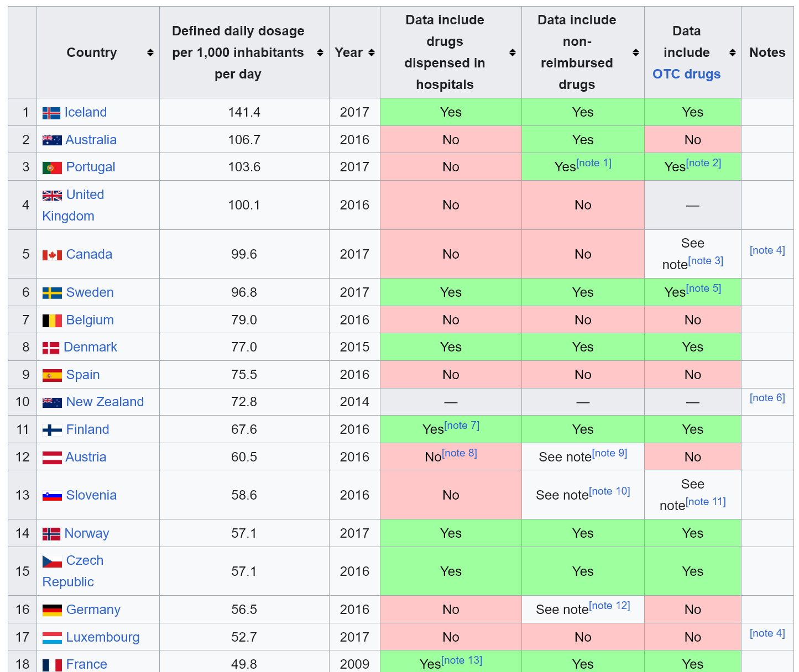Viewport: 799px width, 672px height.
Task: Sort by drugs dispensed in hospitals column
Action: 513,53
